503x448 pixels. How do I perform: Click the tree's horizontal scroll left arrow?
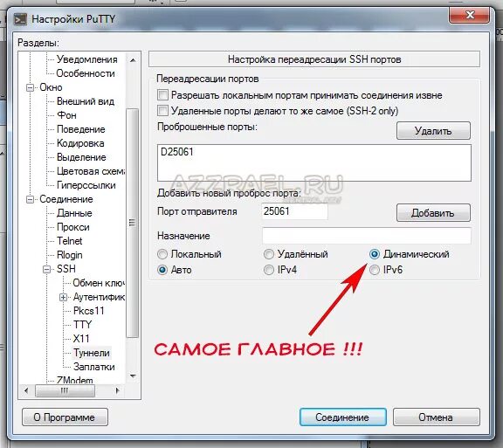click(x=26, y=391)
